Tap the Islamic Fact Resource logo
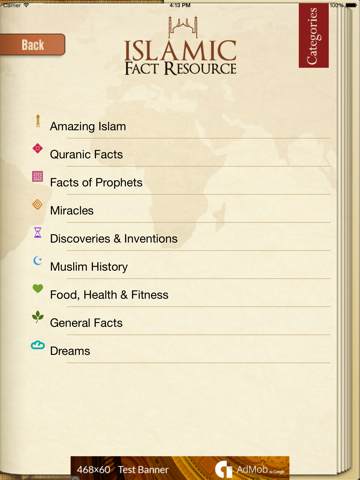This screenshot has width=360, height=480. point(180,46)
